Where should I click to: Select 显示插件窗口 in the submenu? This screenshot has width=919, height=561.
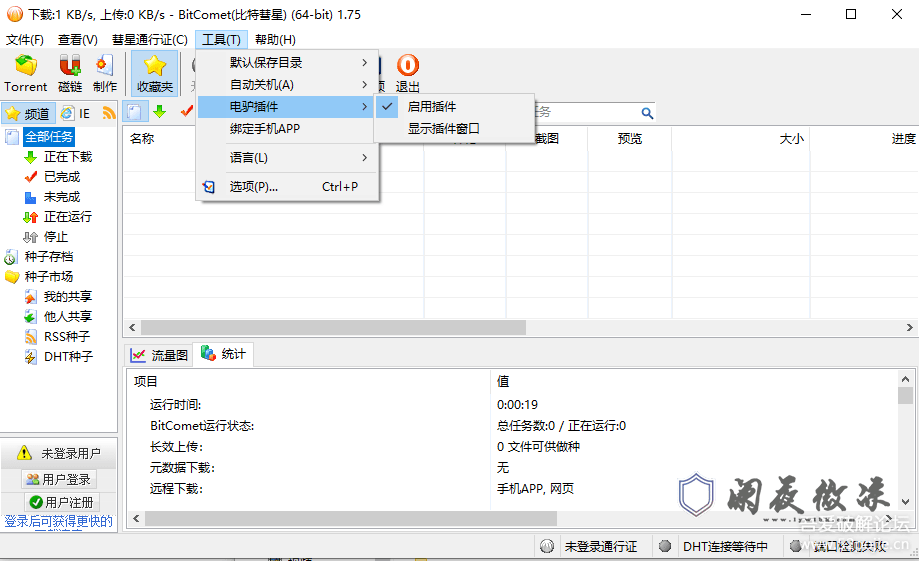click(443, 129)
